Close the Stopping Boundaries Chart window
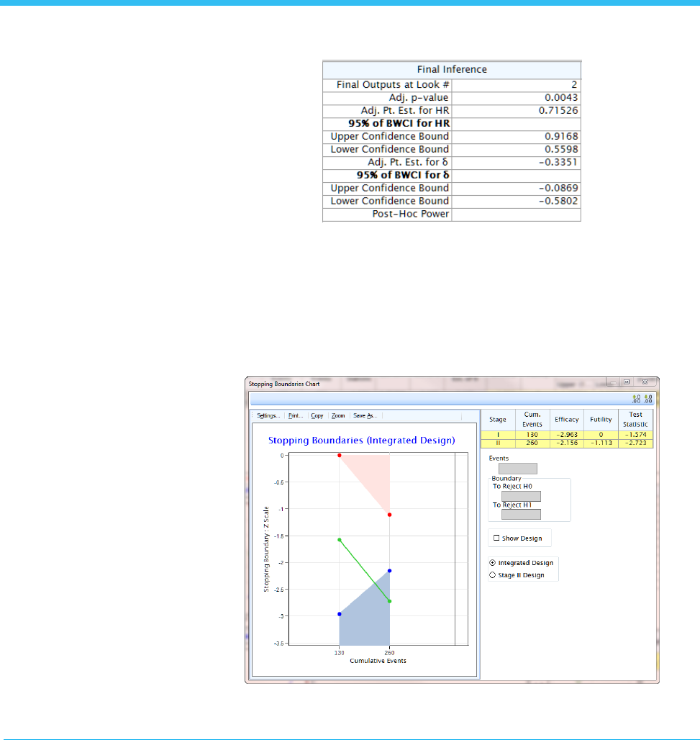Image resolution: width=700 pixels, height=740 pixels. [645, 382]
